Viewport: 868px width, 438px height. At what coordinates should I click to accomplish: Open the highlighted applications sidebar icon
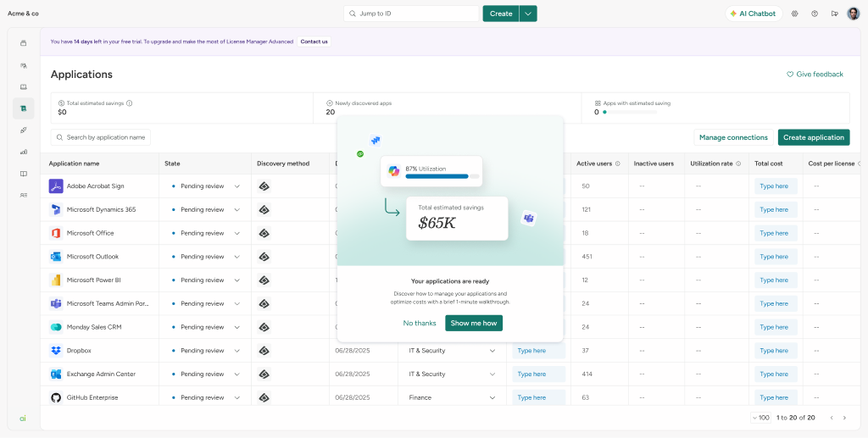[23, 108]
